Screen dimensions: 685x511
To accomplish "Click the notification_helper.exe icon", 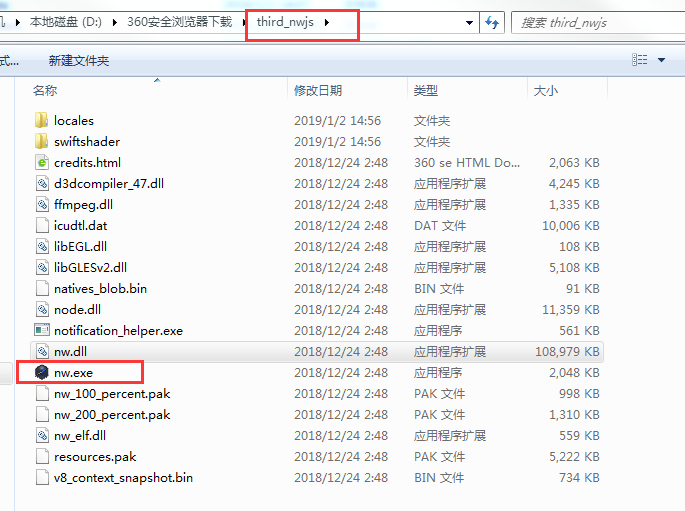I will tap(42, 330).
